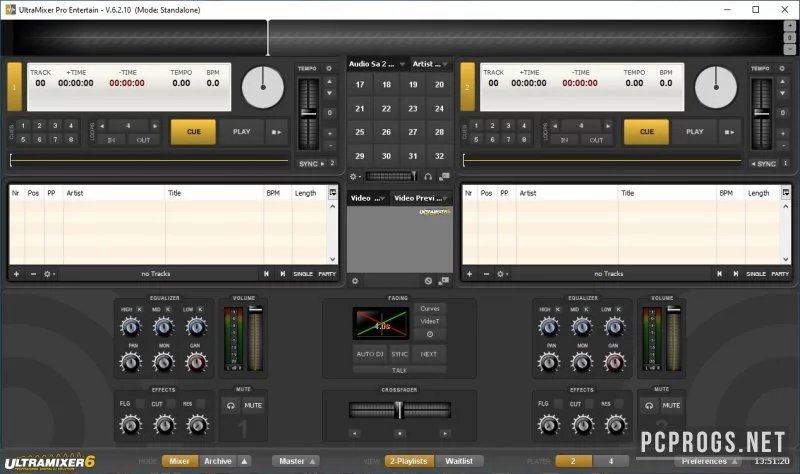
Task: Expand the arrow next to the Archive button
Action: (x=244, y=461)
